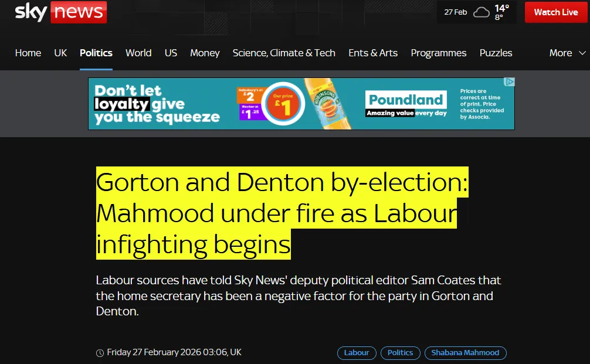
Task: Open the Politics tab
Action: [96, 53]
